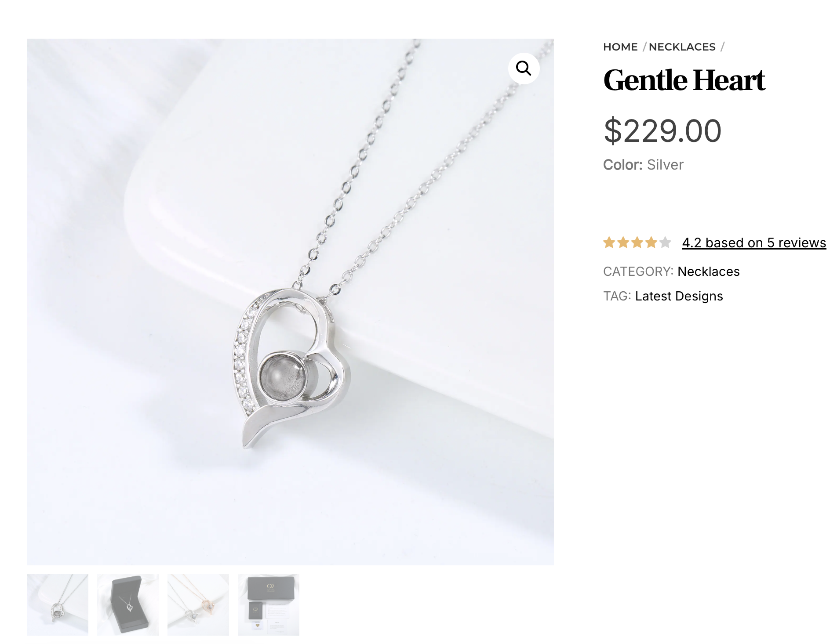Click the fourth gold rating star

click(x=651, y=242)
